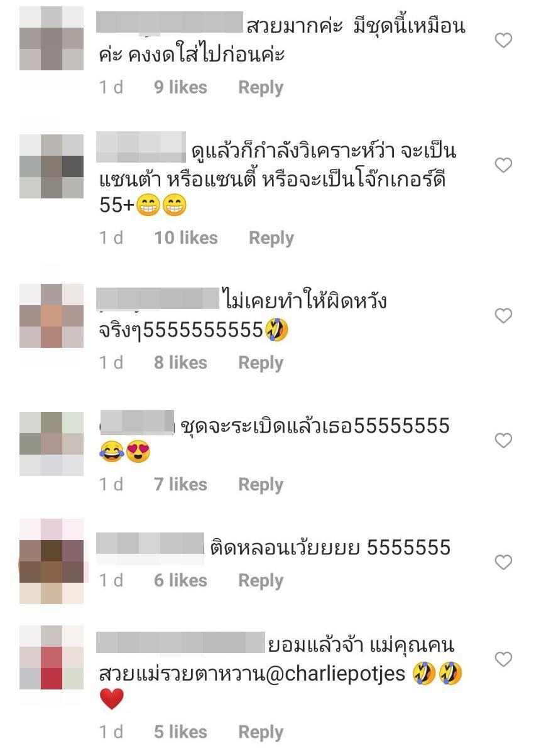Image resolution: width=546 pixels, height=756 pixels.
Task: Heart the comment with 7 likes
Action: click(x=504, y=441)
